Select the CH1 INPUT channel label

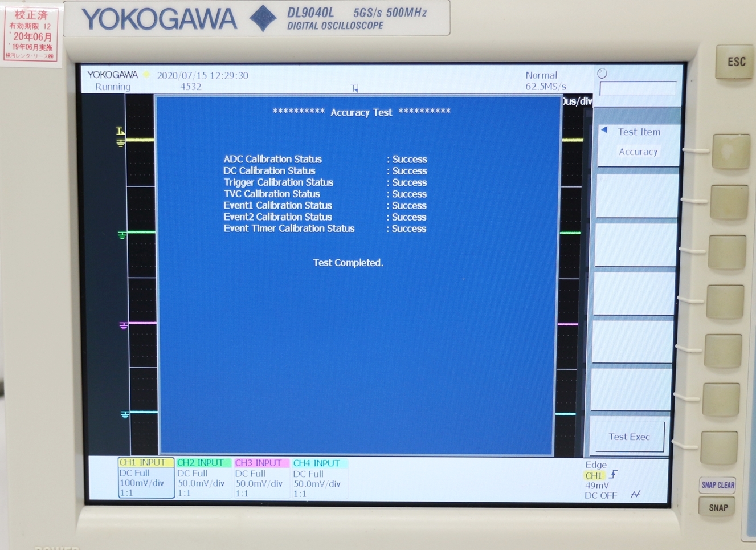(x=146, y=462)
